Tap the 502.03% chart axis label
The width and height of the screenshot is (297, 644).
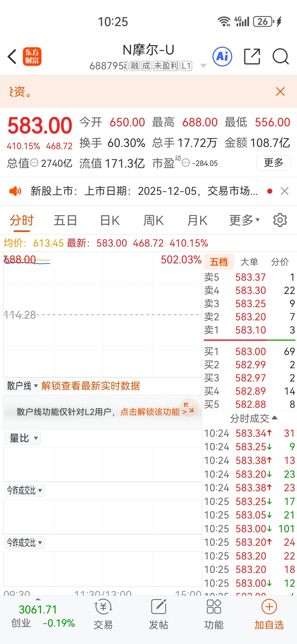tap(181, 260)
